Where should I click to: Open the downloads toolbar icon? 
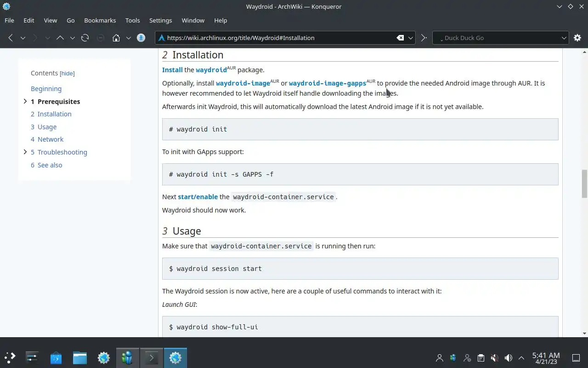click(x=141, y=38)
